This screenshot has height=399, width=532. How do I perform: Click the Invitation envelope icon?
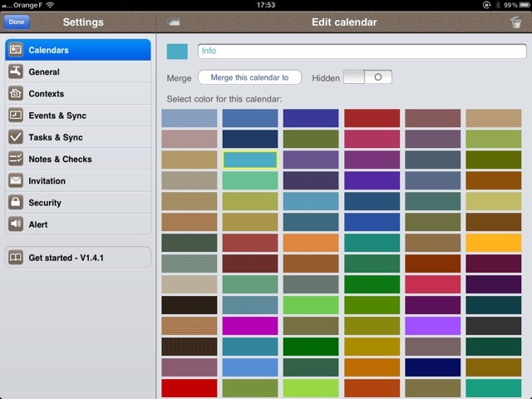point(16,181)
